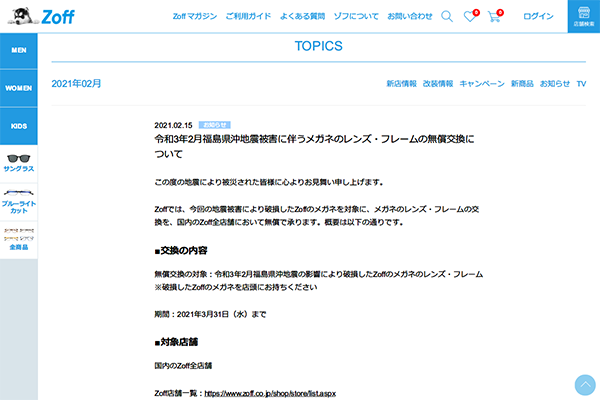The height and width of the screenshot is (400, 600).
Task: Open the 全商品 all products category
Action: click(x=19, y=240)
